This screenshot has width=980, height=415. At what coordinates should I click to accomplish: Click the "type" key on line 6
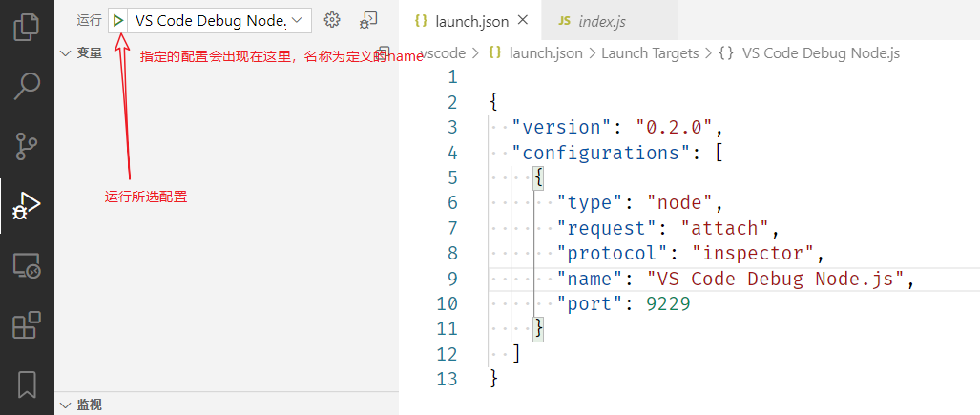(x=590, y=202)
